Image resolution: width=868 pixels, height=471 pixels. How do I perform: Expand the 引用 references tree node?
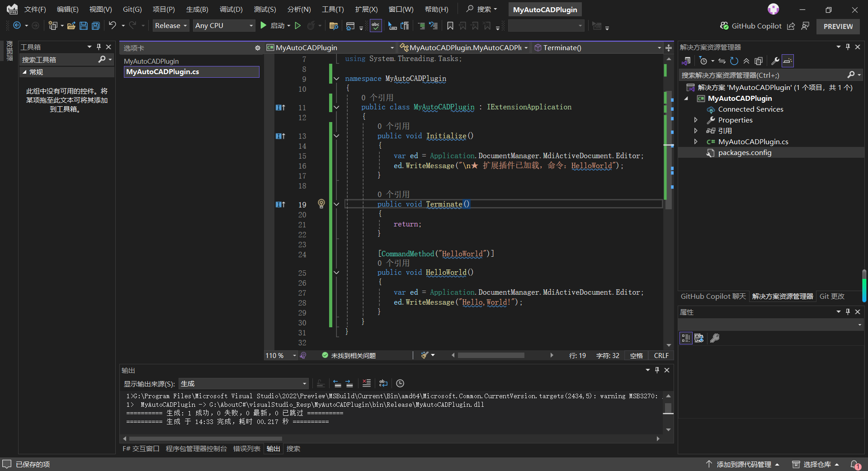[x=696, y=131]
